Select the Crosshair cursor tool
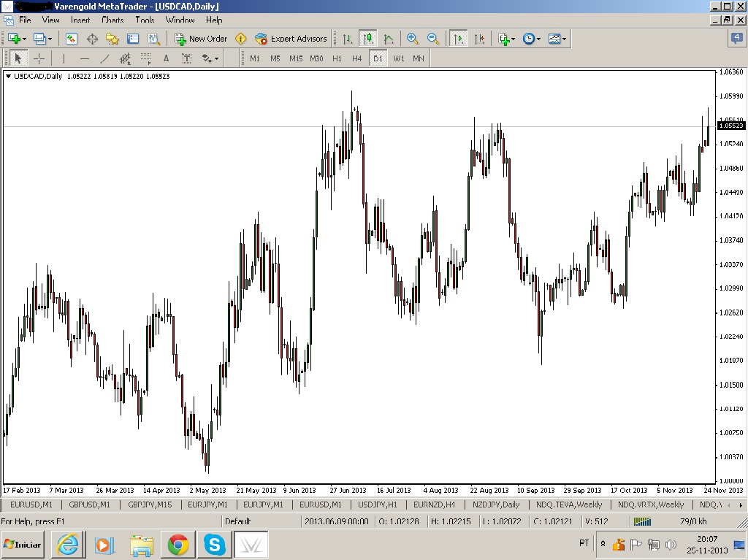 39,58
